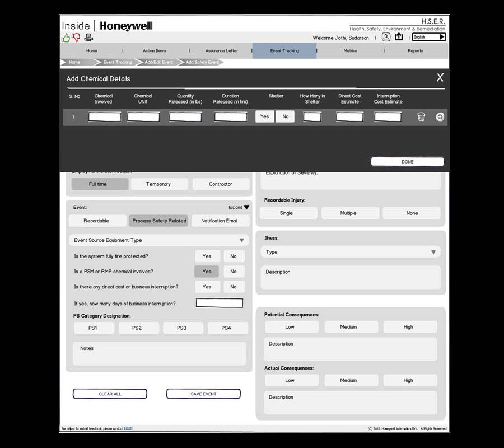Click the SAVE EVENT button
Screen dimensions: 504x448
point(203,394)
